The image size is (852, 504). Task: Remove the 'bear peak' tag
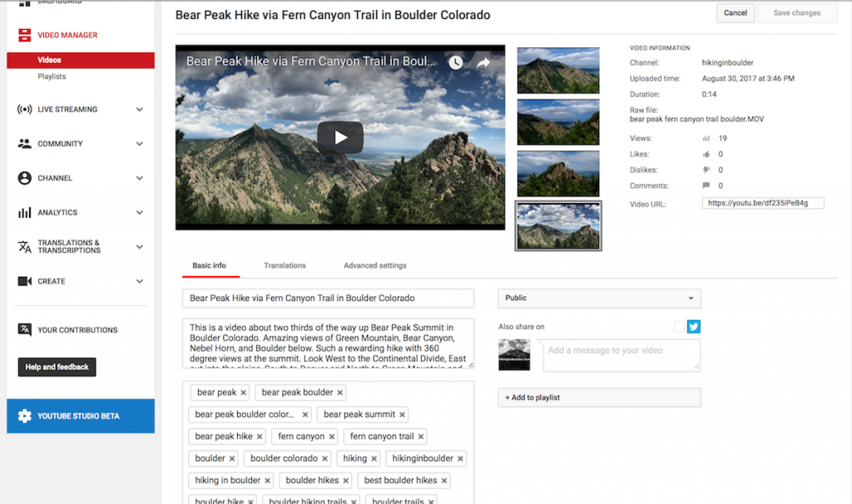point(244,393)
